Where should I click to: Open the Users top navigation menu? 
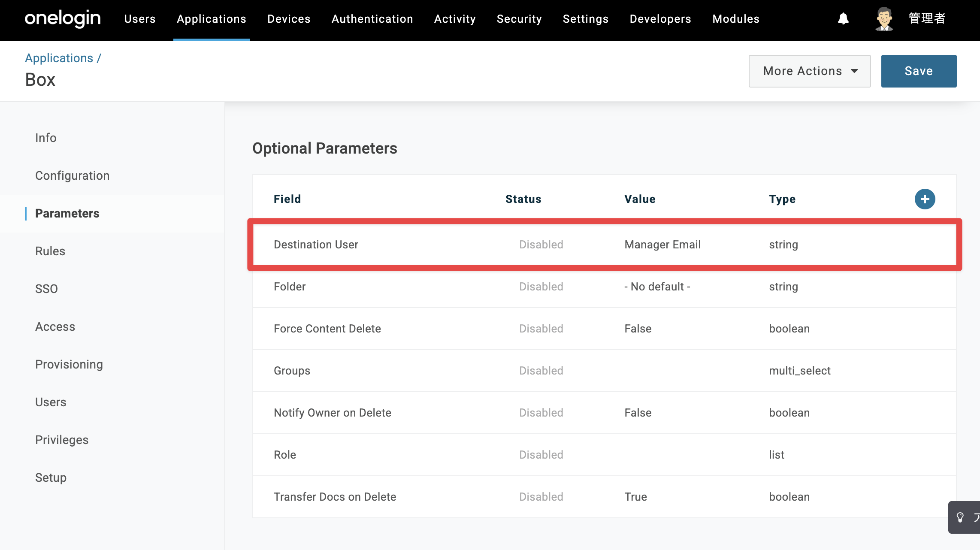tap(140, 19)
